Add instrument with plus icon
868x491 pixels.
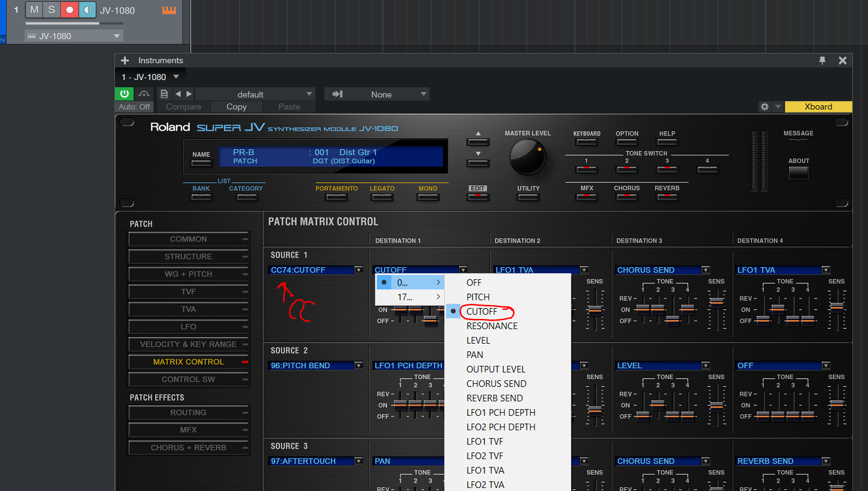click(125, 60)
